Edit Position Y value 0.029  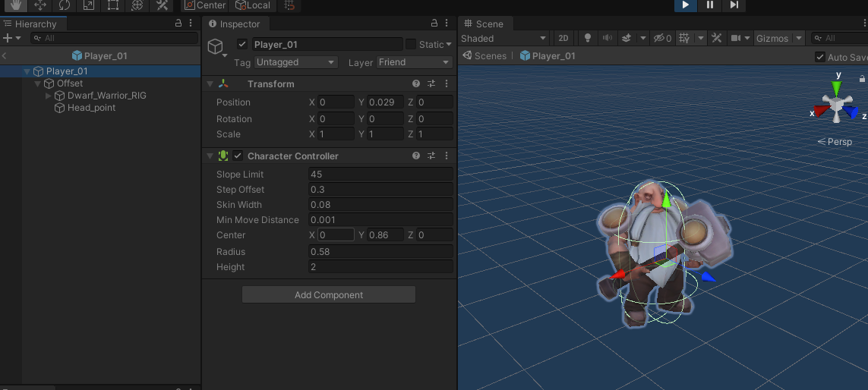(x=385, y=102)
